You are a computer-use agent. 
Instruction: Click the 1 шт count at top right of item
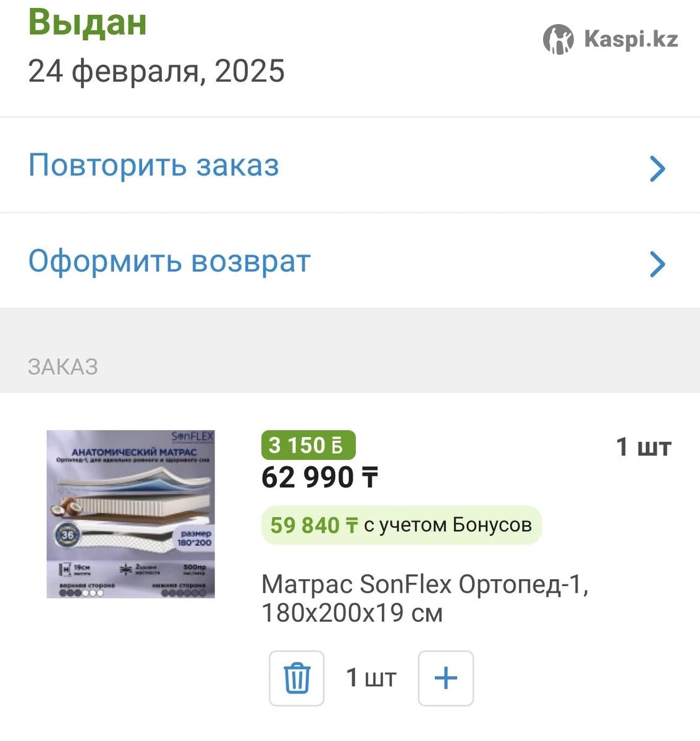(x=643, y=446)
